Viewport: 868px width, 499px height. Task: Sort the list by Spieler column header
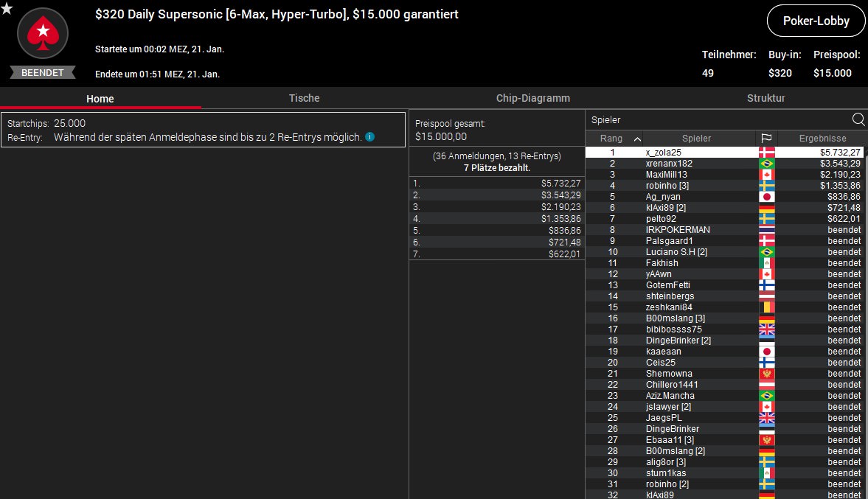pyautogui.click(x=696, y=139)
